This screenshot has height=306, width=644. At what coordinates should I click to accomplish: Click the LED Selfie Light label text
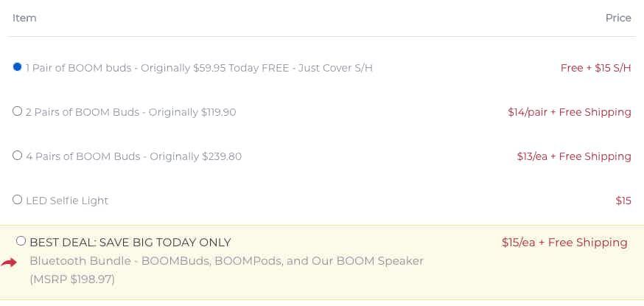pos(67,201)
